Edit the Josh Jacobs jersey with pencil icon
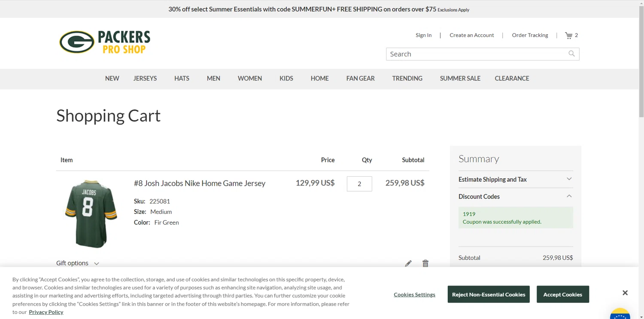The height and width of the screenshot is (319, 644). [408, 263]
